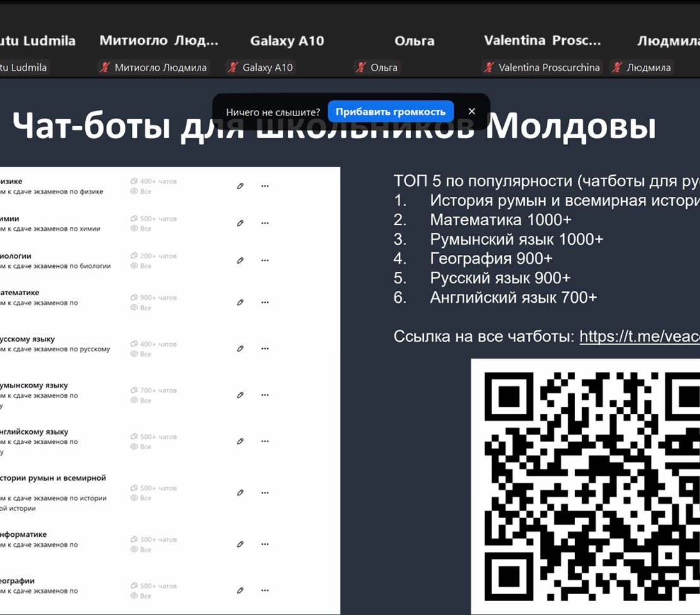Viewport: 700px width, 615px height.
Task: Click 'Математика 1000+' list entry
Action: coord(501,220)
